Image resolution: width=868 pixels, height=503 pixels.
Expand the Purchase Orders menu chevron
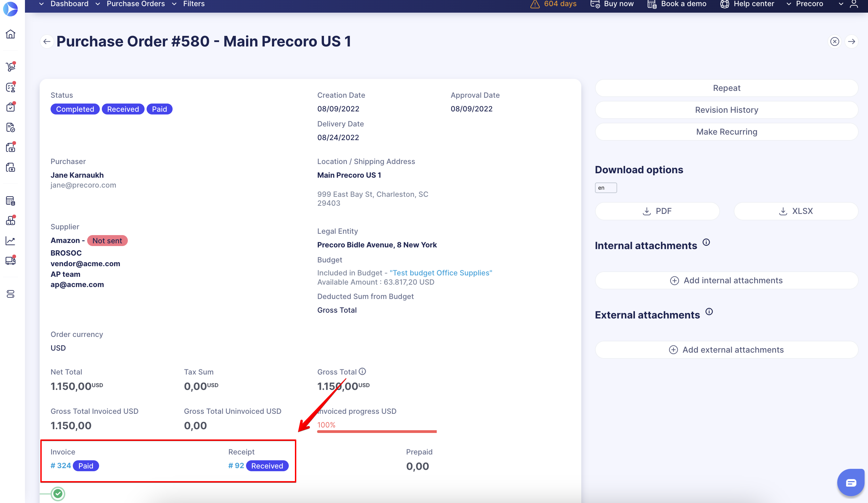(97, 4)
